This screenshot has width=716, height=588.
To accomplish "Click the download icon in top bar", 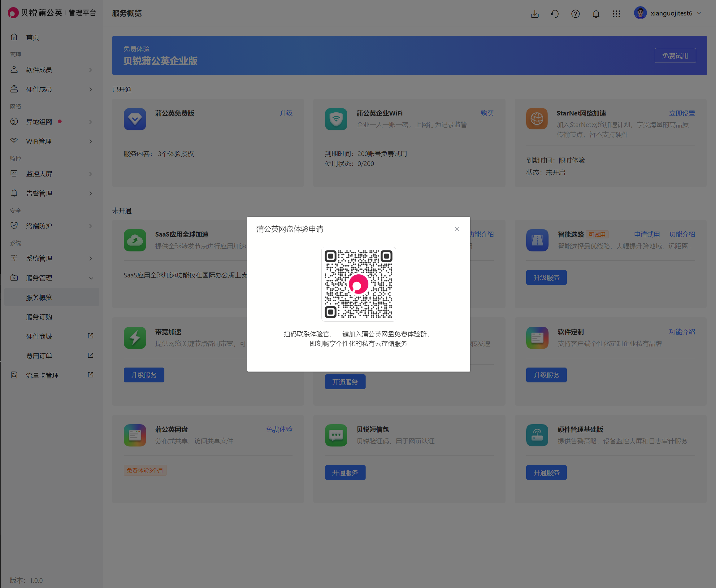I will click(535, 14).
